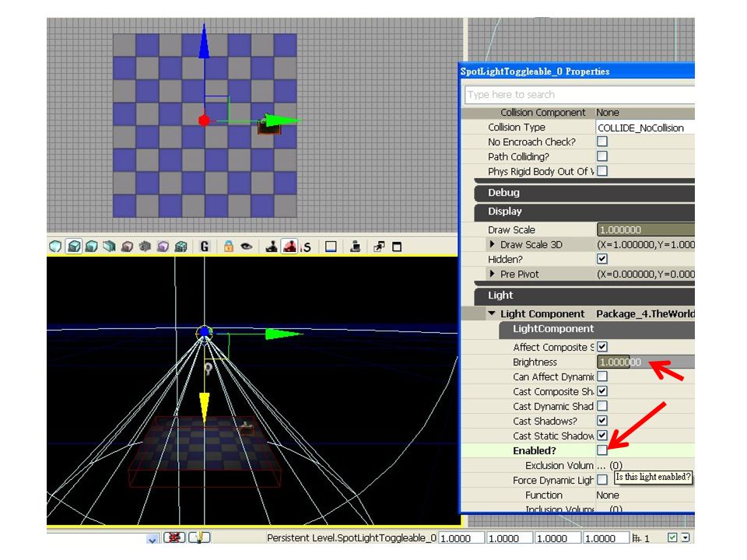This screenshot has height=560, width=747.
Task: Click the black joystick figure icon
Action: click(272, 247)
